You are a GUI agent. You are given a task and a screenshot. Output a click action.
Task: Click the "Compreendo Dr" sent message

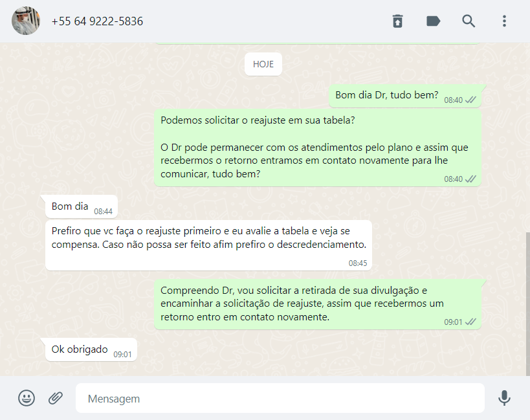[317, 304]
